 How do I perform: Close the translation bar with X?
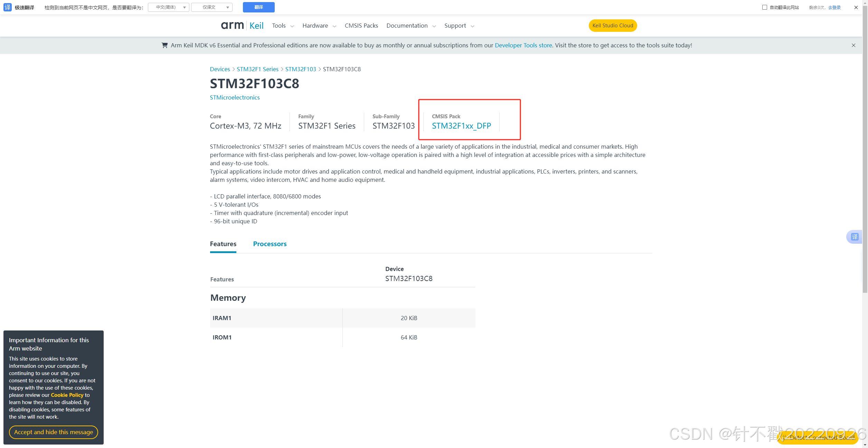856,7
